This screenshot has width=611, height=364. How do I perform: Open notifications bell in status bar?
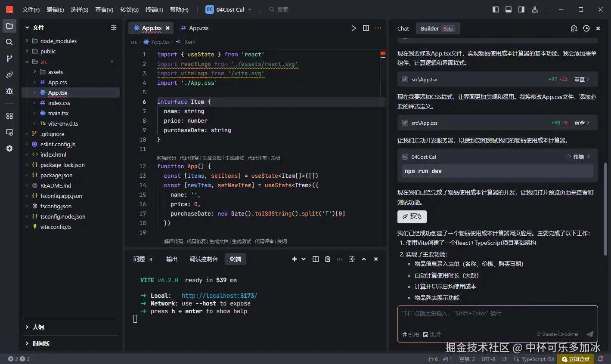tap(600, 359)
